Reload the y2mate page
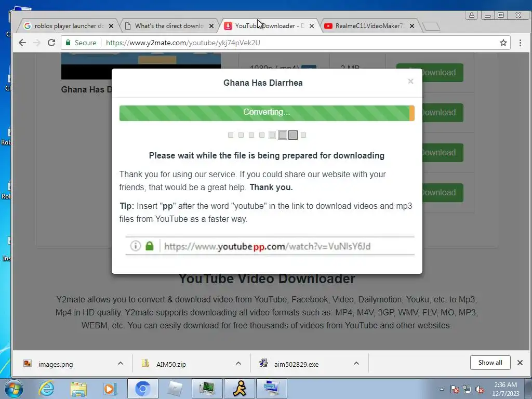 pyautogui.click(x=51, y=43)
